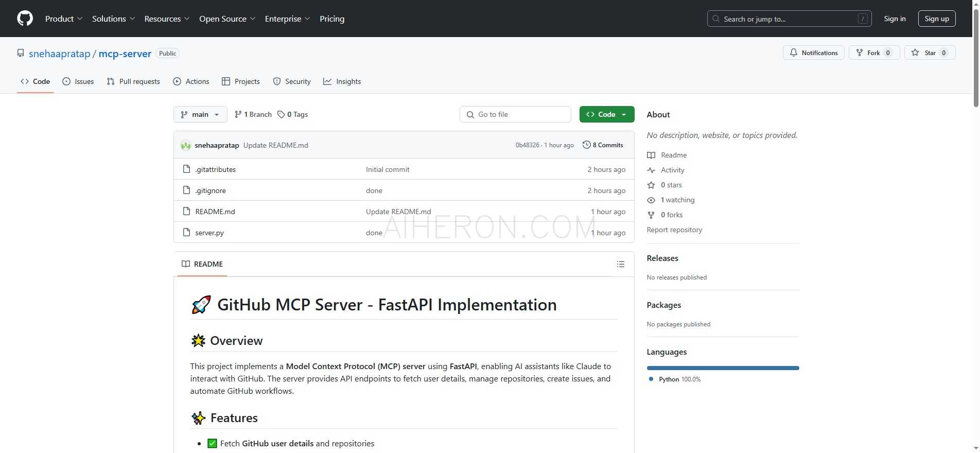Switch to the Security tab
The image size is (980, 453).
point(292,81)
